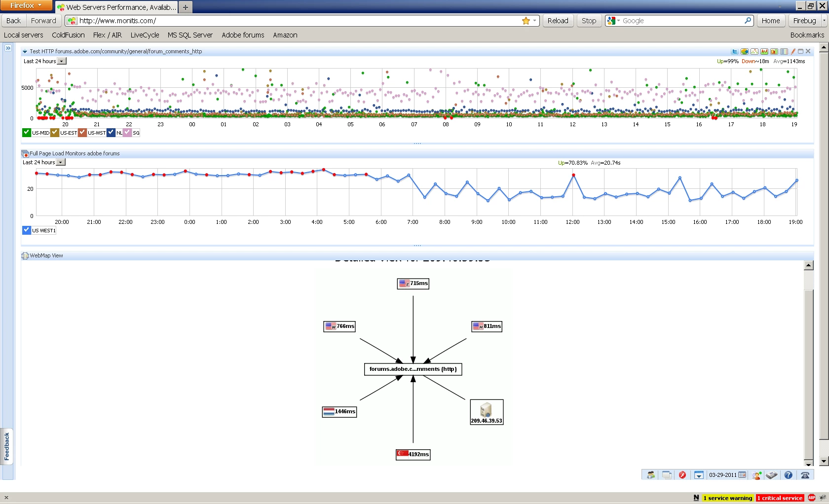Viewport: 829px width, 504px height.
Task: Click the WebMap View scrollbar down arrow
Action: point(808,464)
